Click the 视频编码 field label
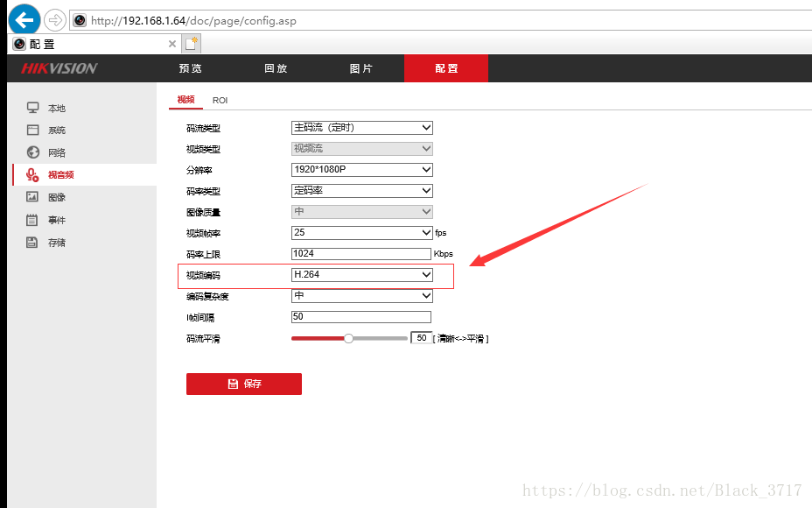This screenshot has height=508, width=812. click(x=203, y=275)
